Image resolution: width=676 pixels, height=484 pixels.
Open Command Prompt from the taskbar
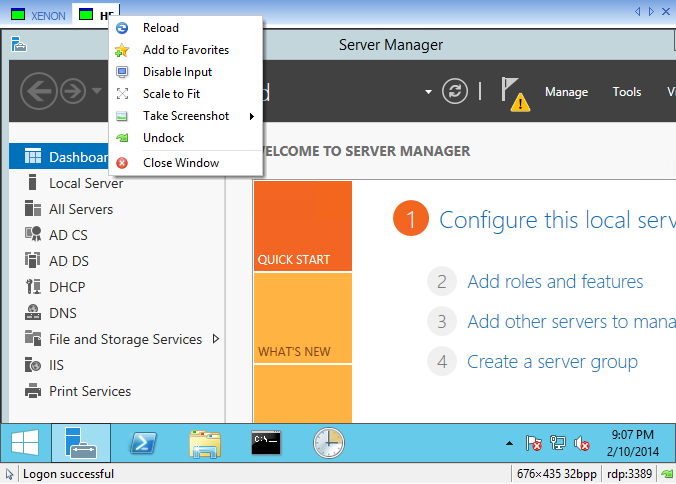pos(266,443)
